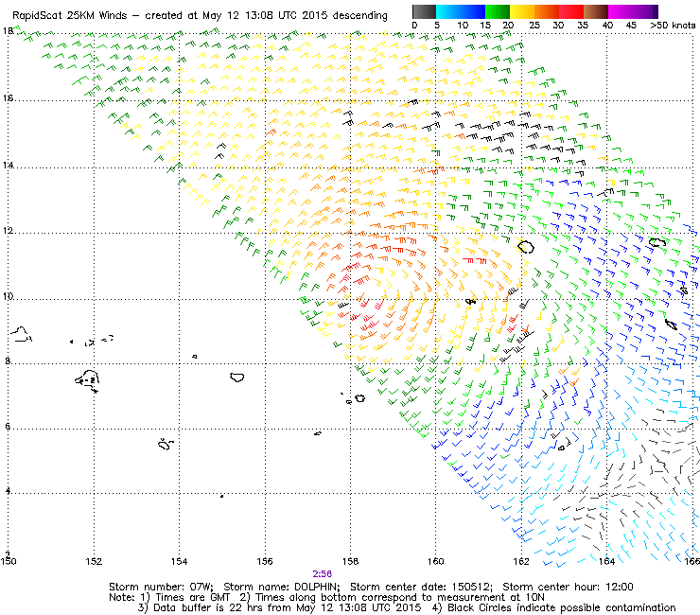Click the "6" latitude axis label

[x=8, y=426]
